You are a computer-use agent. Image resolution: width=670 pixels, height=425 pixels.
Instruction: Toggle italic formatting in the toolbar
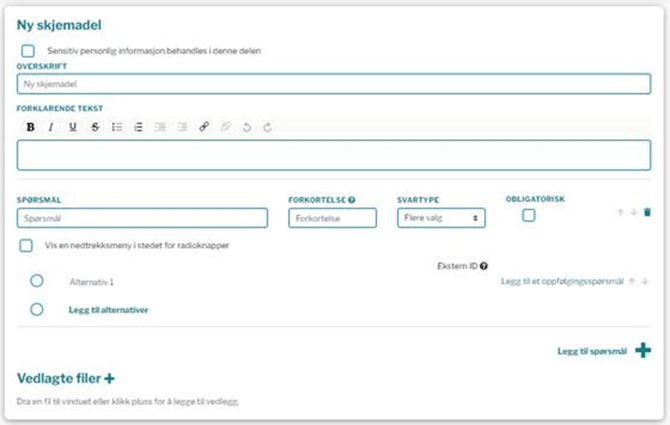[x=51, y=127]
